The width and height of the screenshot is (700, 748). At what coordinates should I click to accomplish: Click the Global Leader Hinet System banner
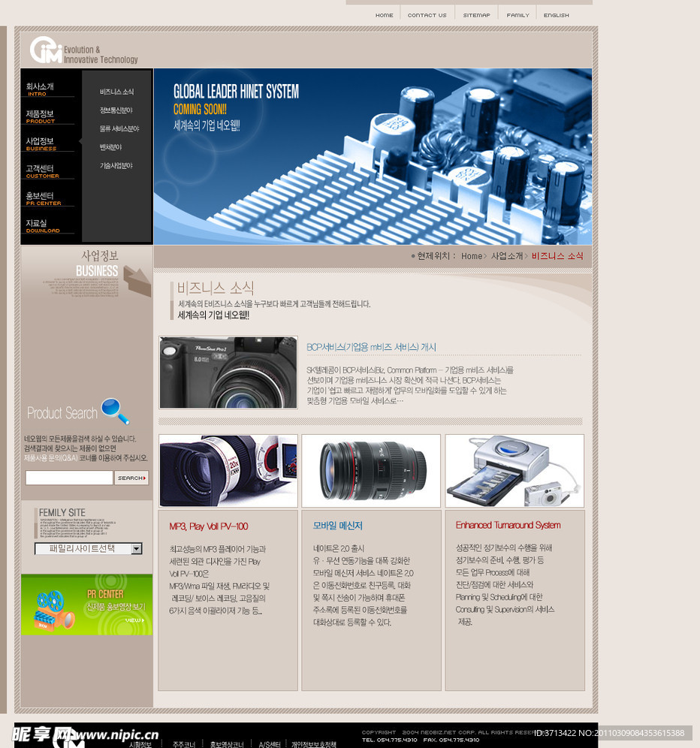pos(373,156)
